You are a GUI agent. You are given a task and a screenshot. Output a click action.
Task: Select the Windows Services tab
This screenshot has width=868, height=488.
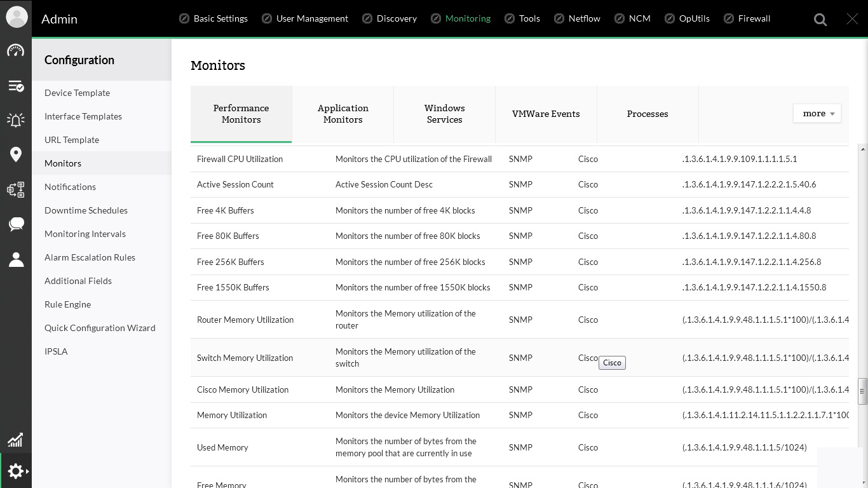[x=444, y=114]
